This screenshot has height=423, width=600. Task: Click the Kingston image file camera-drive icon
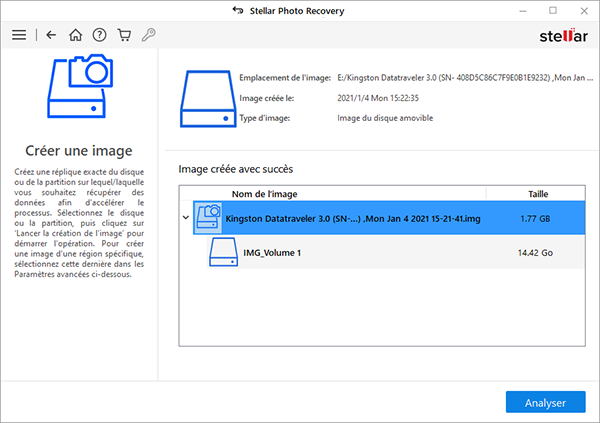click(x=209, y=218)
